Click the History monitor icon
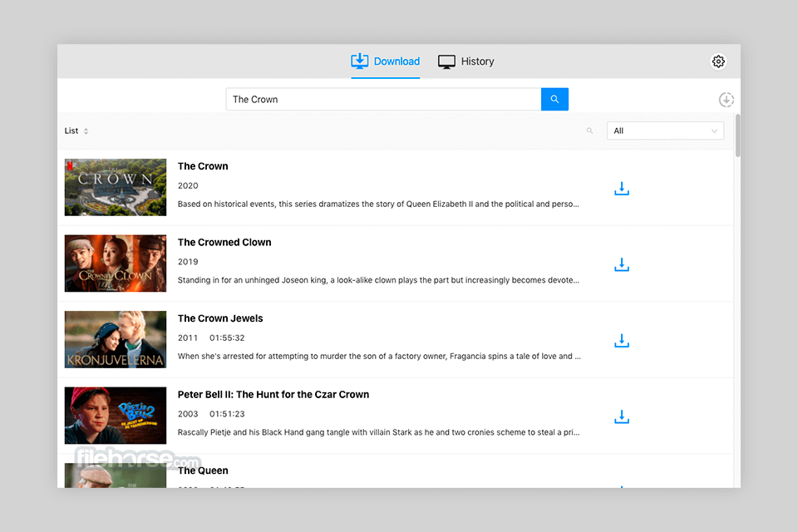 coord(446,62)
